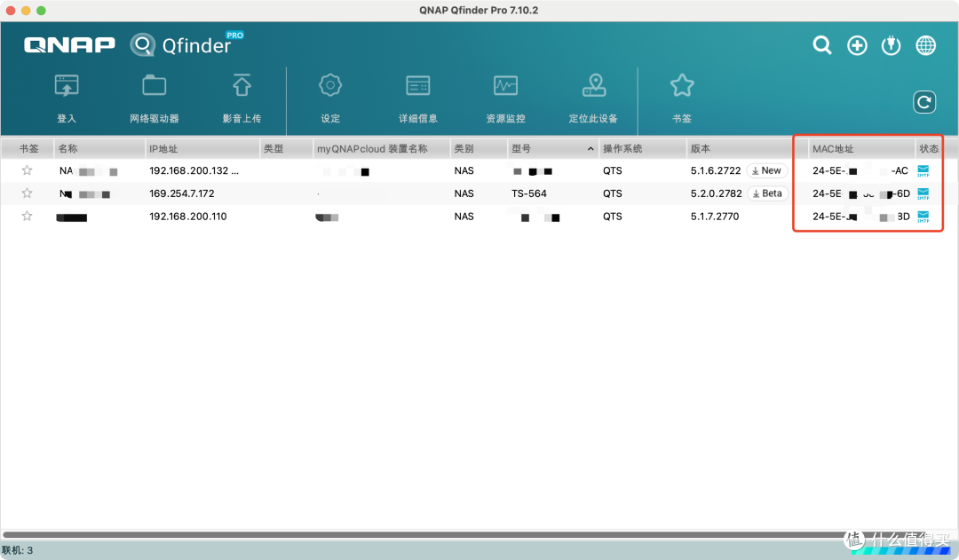Image resolution: width=959 pixels, height=560 pixels.
Task: Click SMTP status icon for MAC ending 3D
Action: [x=923, y=217]
